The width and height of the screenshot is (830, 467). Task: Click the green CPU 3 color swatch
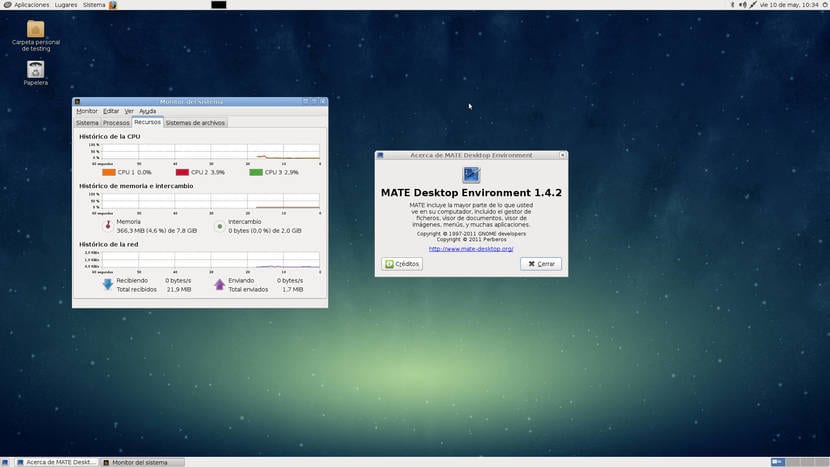click(x=256, y=172)
